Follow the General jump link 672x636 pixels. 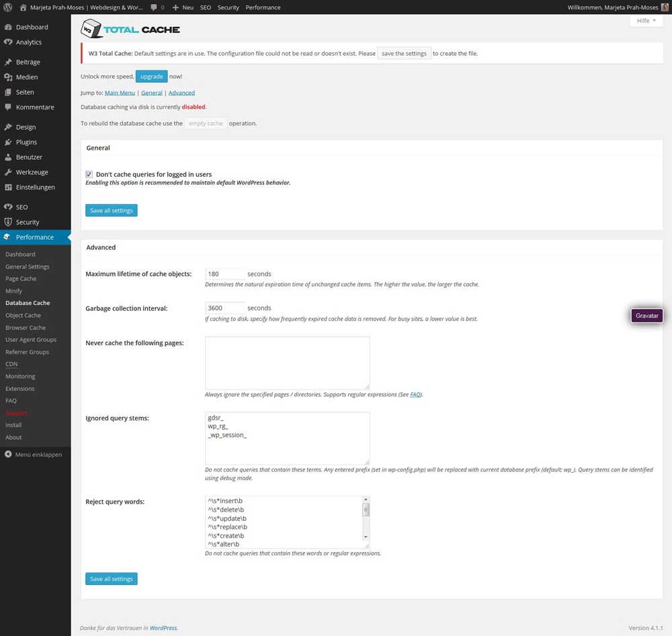click(x=152, y=93)
